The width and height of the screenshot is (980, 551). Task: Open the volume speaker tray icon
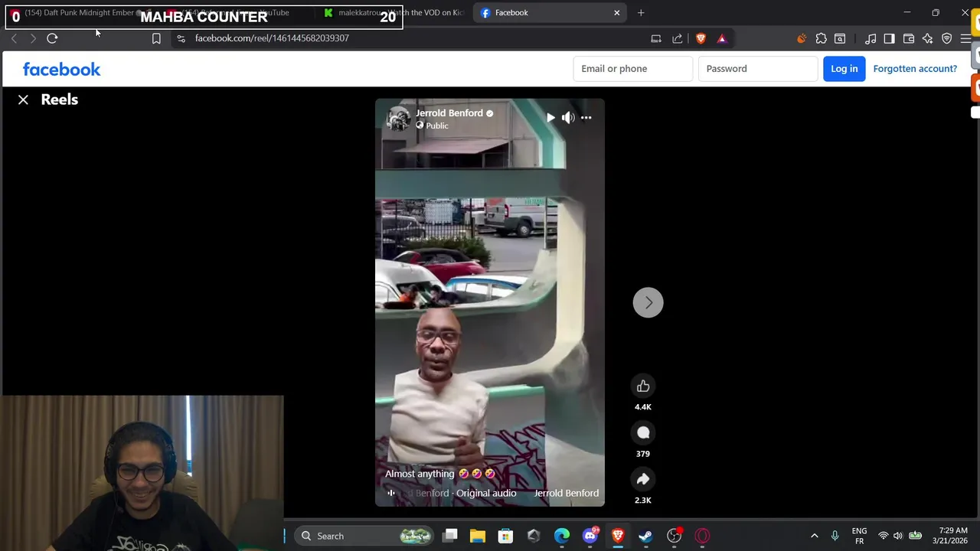point(897,536)
